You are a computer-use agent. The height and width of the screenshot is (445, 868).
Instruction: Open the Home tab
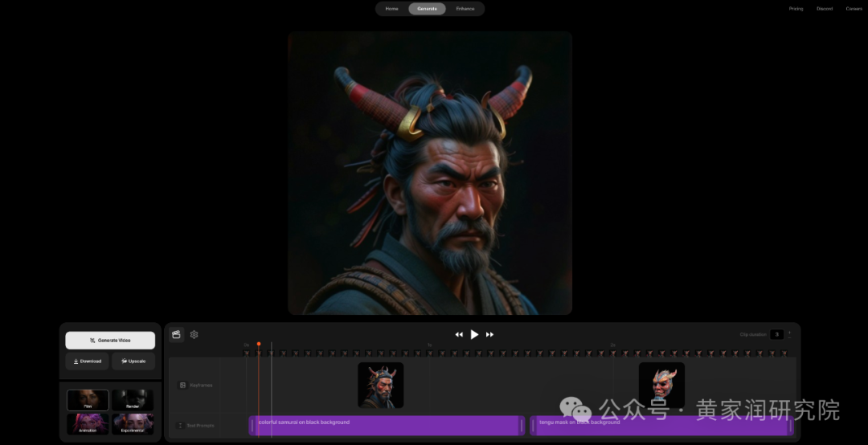point(391,9)
